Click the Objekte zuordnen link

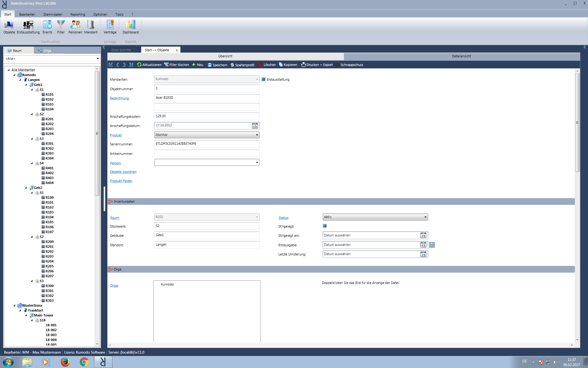123,172
